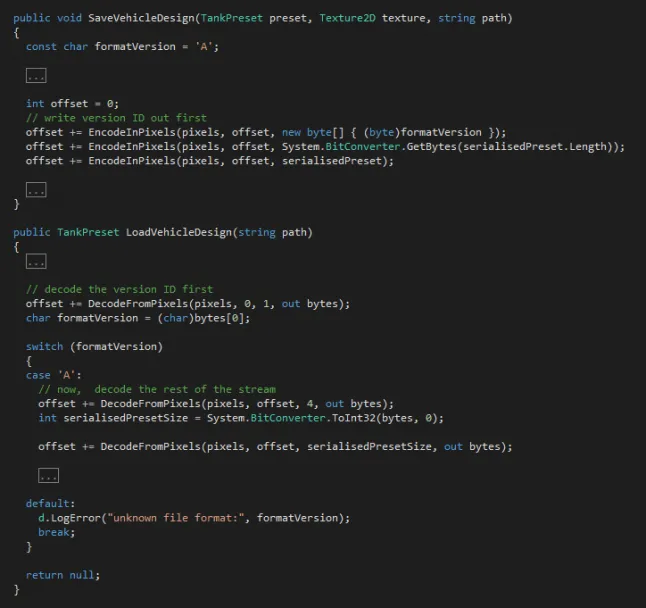Click the 'Texture2D' parameter type
The image size is (646, 608).
(x=347, y=18)
